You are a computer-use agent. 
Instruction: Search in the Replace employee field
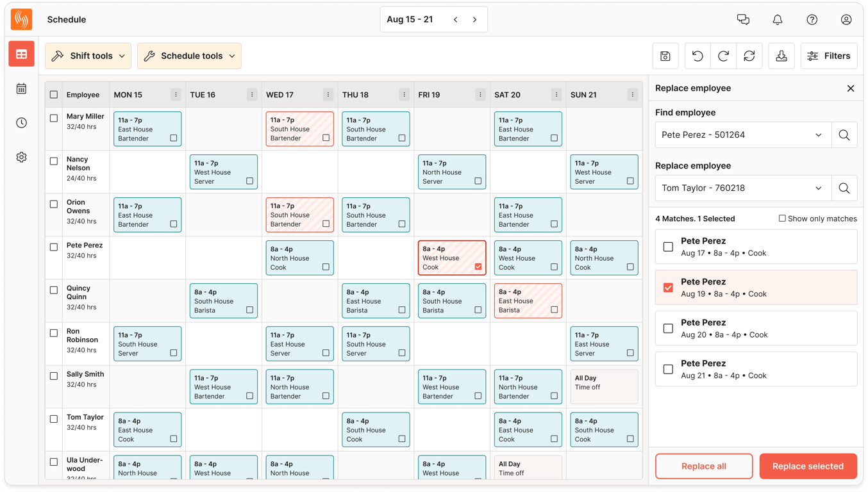(844, 188)
